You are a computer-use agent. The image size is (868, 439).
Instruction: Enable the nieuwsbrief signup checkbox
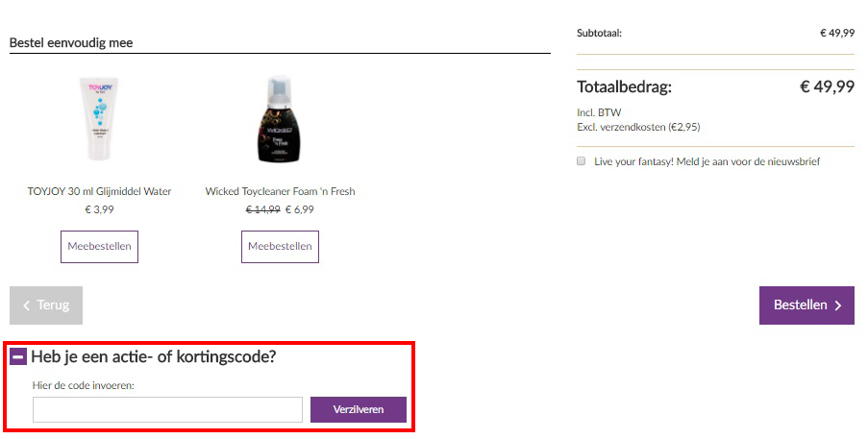582,161
